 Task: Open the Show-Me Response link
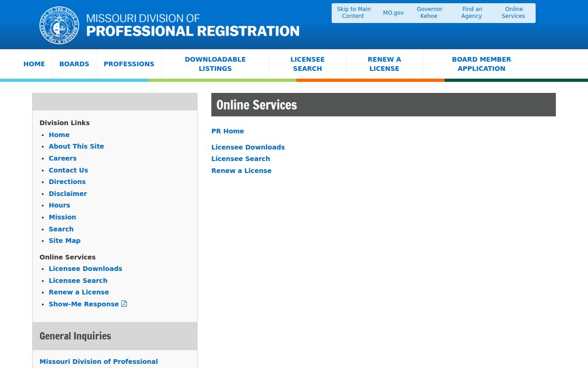click(x=84, y=304)
